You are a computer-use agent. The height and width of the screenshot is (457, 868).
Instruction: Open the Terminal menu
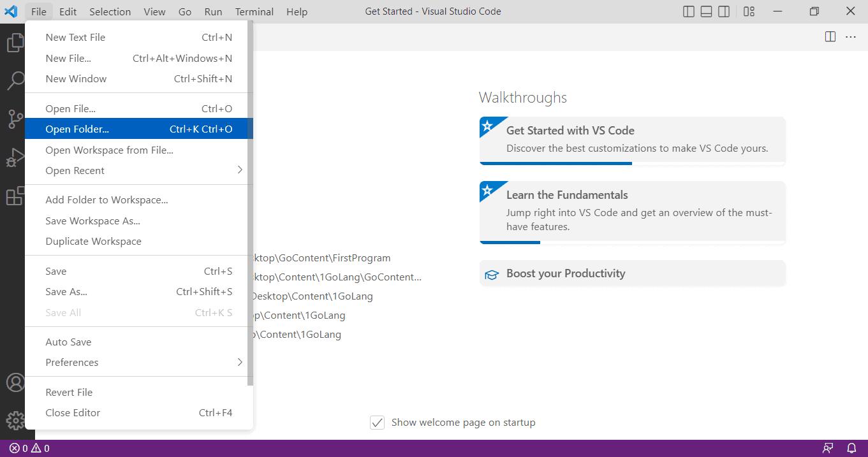(x=254, y=11)
